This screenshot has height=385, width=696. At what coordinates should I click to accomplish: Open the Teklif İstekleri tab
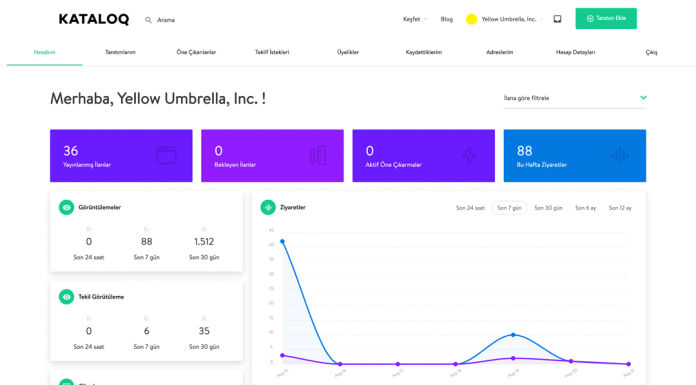click(272, 52)
